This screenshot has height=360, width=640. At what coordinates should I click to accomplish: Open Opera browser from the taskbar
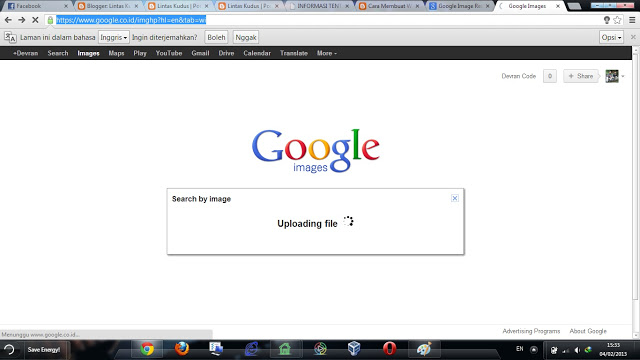389,349
